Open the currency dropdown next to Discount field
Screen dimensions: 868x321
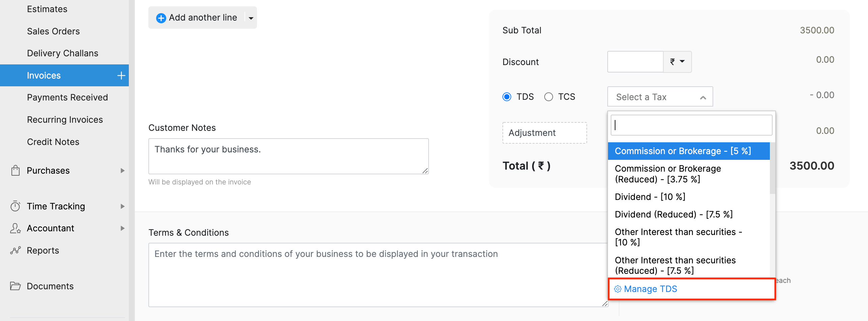click(x=677, y=62)
